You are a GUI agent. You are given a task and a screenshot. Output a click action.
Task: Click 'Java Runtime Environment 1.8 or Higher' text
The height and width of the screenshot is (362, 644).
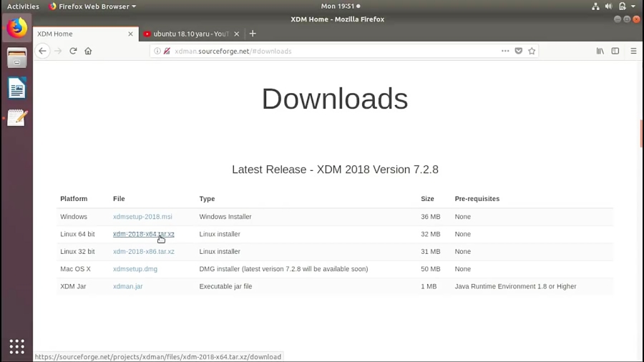pyautogui.click(x=515, y=286)
